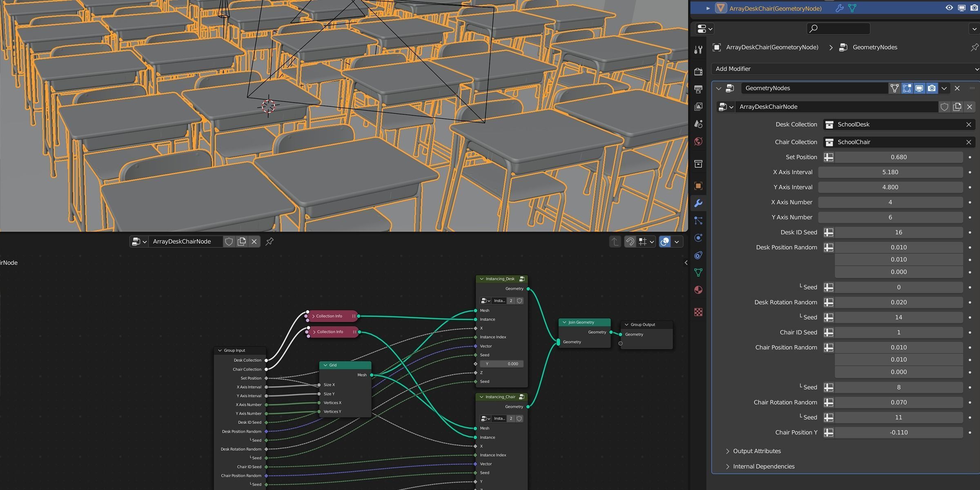Open the Modifier Properties wrench tab
Screen dimensions: 980x490
tap(698, 203)
